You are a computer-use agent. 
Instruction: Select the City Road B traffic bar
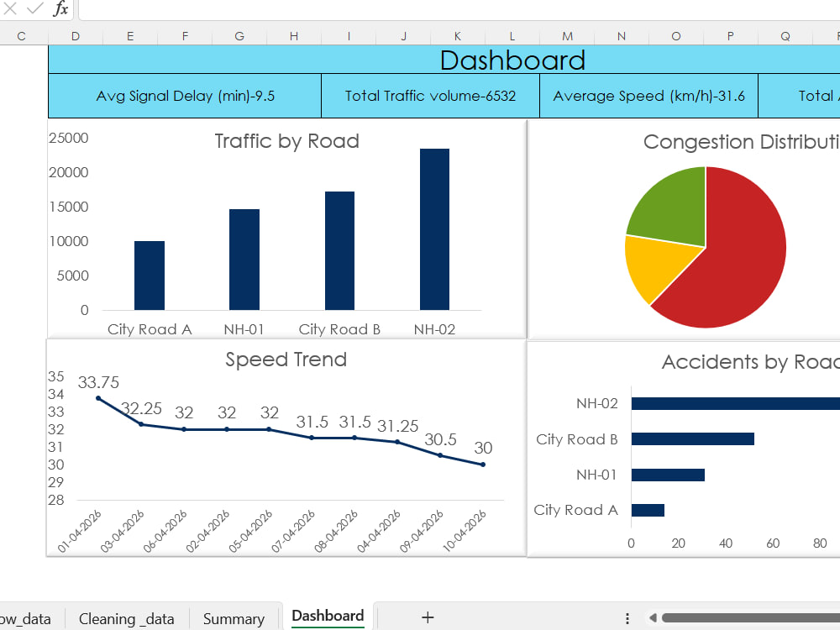click(x=339, y=250)
